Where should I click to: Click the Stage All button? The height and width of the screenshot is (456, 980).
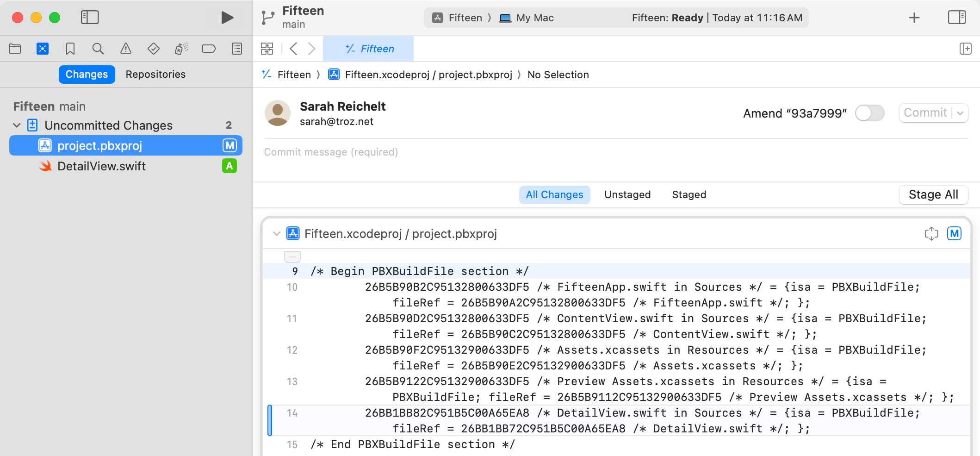(x=933, y=194)
